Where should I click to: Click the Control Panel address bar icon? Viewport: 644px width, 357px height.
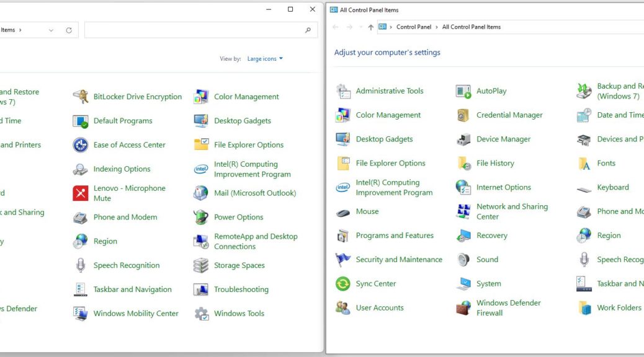coord(382,27)
